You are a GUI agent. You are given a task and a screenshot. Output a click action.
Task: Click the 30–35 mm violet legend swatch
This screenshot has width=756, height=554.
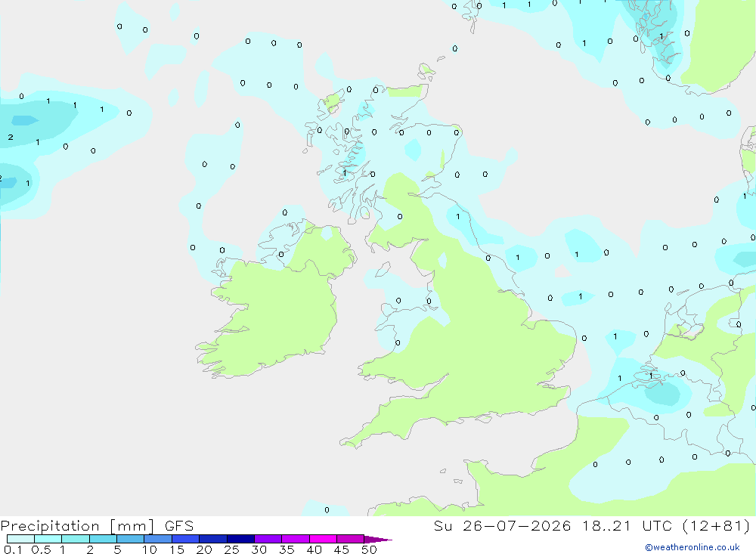coord(268,539)
